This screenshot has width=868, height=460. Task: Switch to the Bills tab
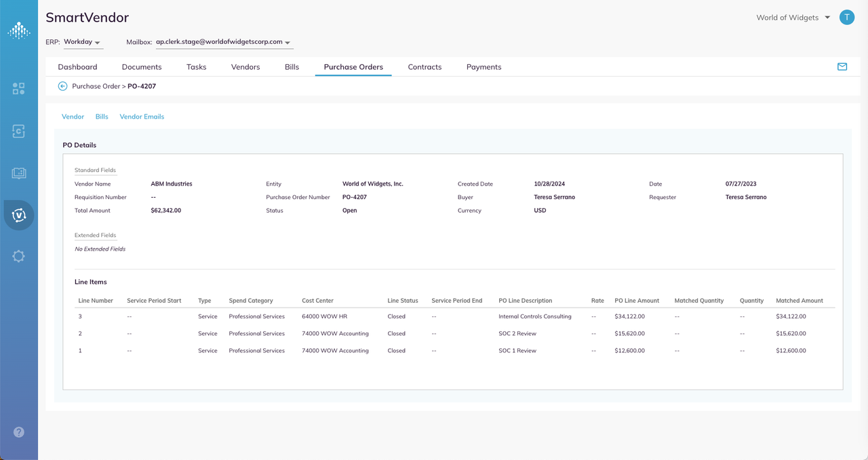click(x=292, y=67)
